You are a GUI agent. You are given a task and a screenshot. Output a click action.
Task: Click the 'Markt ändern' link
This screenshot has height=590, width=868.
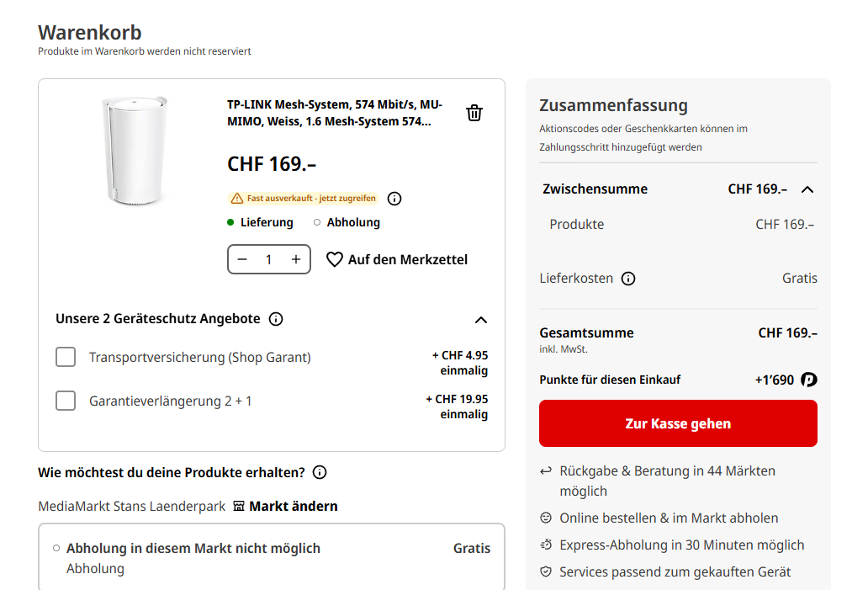pyautogui.click(x=294, y=507)
